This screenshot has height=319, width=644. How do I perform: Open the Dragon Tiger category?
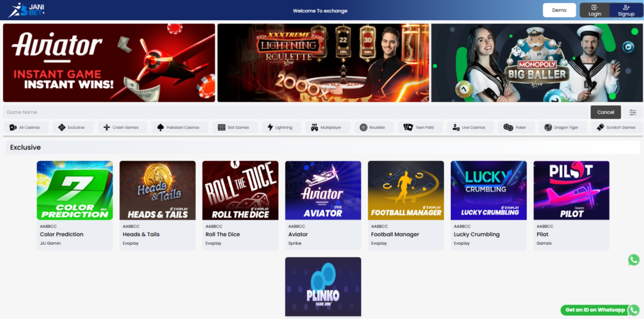[562, 127]
